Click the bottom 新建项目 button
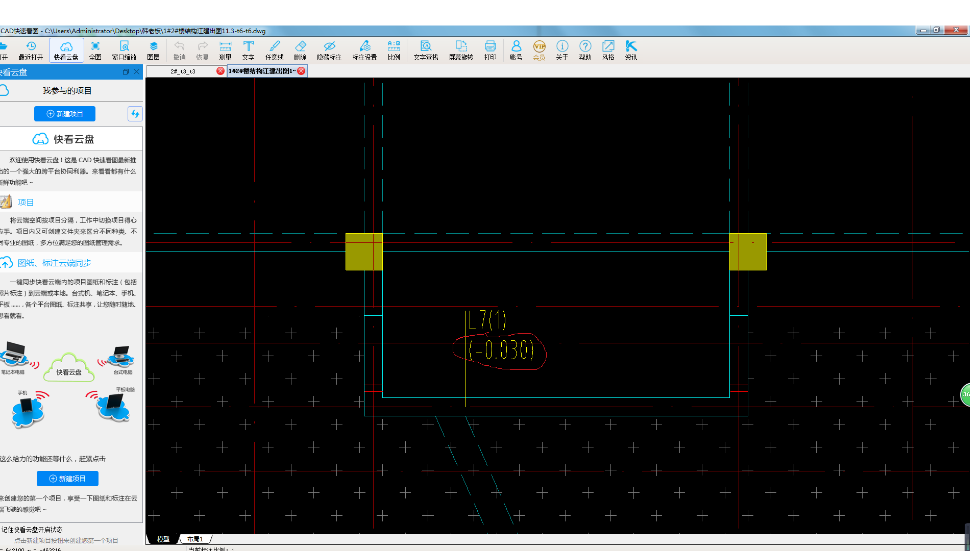This screenshot has height=551, width=980. 67,479
